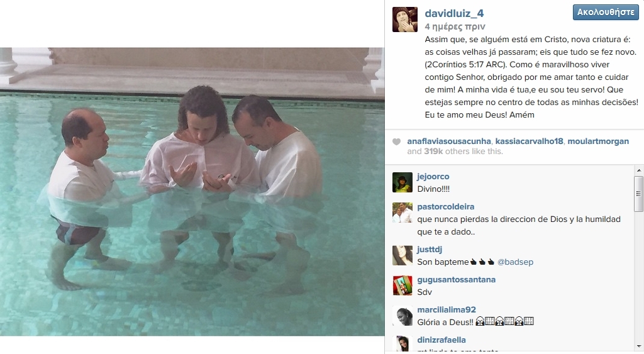Click the comments scrollbar thumb
Image resolution: width=644 pixels, height=354 pixels.
tap(639, 194)
